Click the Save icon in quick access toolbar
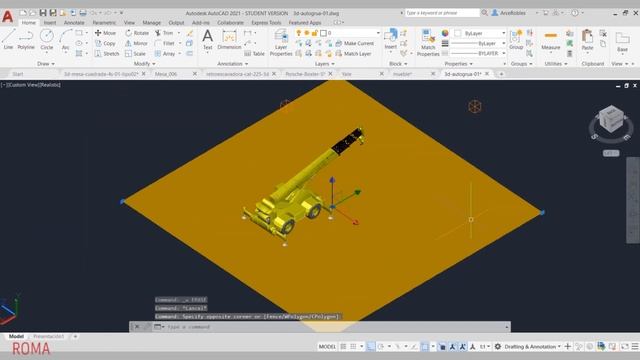Screen dimensions: 640x360 [x=43, y=13]
